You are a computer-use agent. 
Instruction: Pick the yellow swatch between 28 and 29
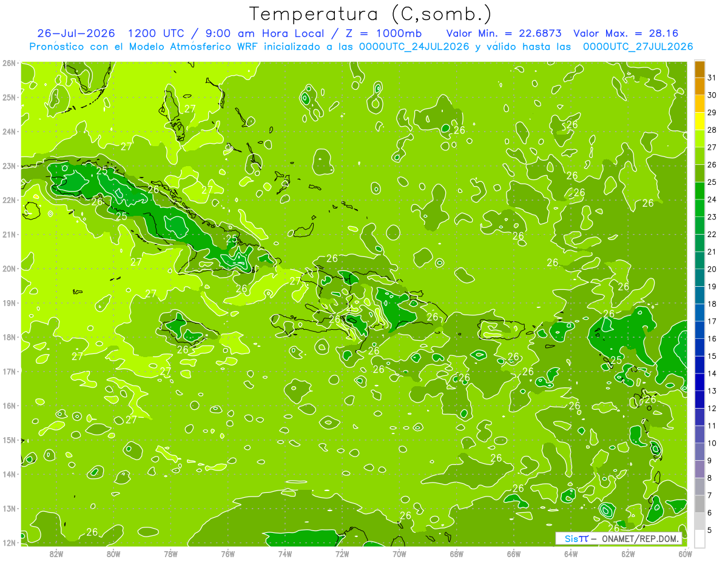click(x=699, y=121)
